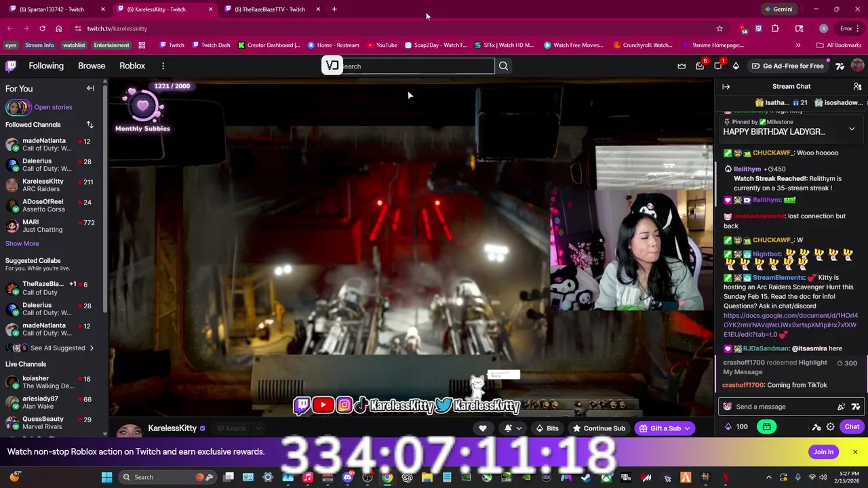Collapse the For You sidebar
The image size is (868, 488).
(x=90, y=88)
